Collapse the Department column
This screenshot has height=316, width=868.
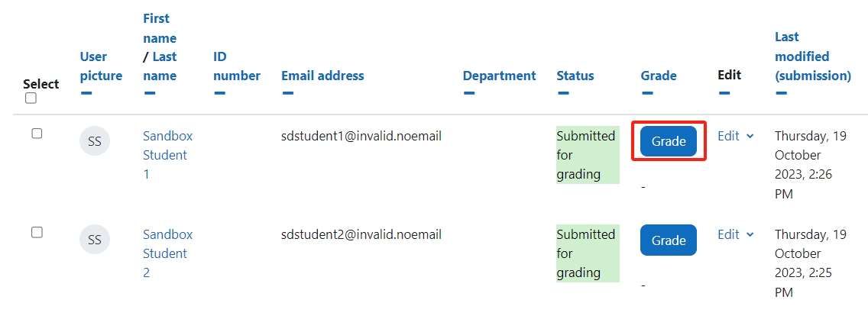click(469, 93)
